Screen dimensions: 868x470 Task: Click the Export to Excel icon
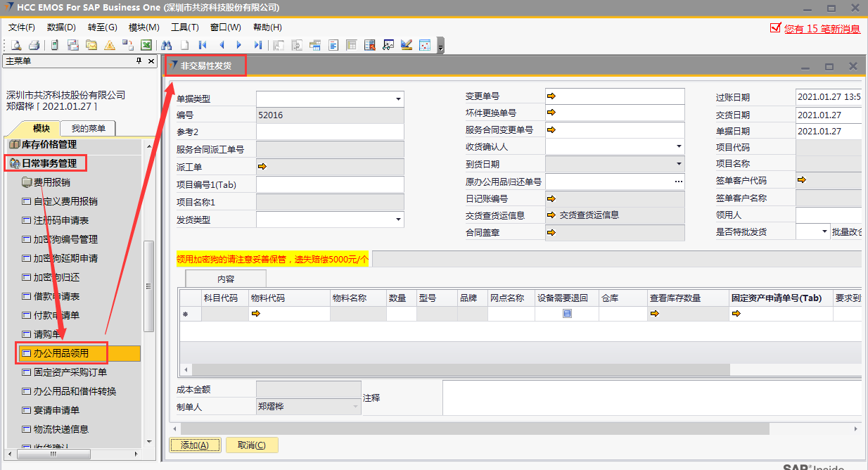146,45
